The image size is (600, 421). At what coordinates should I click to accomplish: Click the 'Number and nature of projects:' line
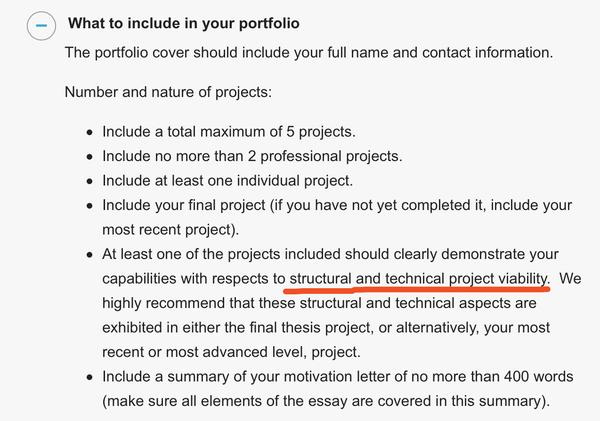(168, 92)
